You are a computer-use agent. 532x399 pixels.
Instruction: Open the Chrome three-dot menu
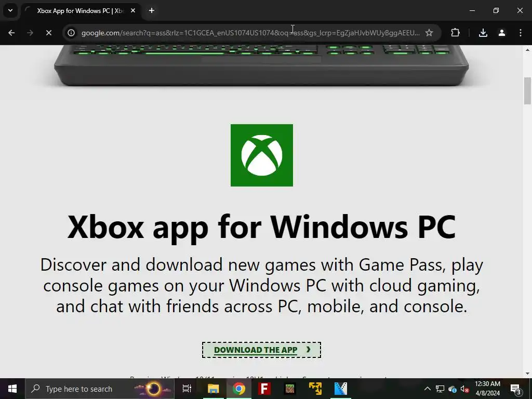point(521,33)
